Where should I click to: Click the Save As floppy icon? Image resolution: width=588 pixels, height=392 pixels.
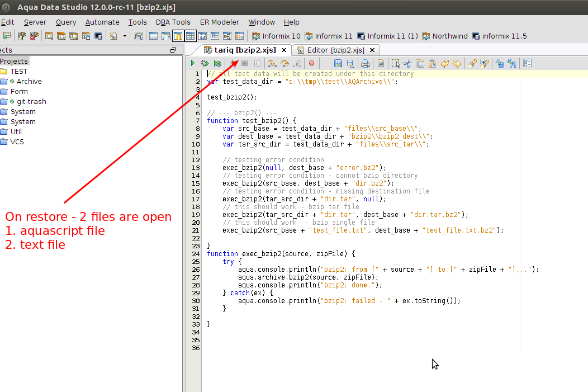point(350,63)
